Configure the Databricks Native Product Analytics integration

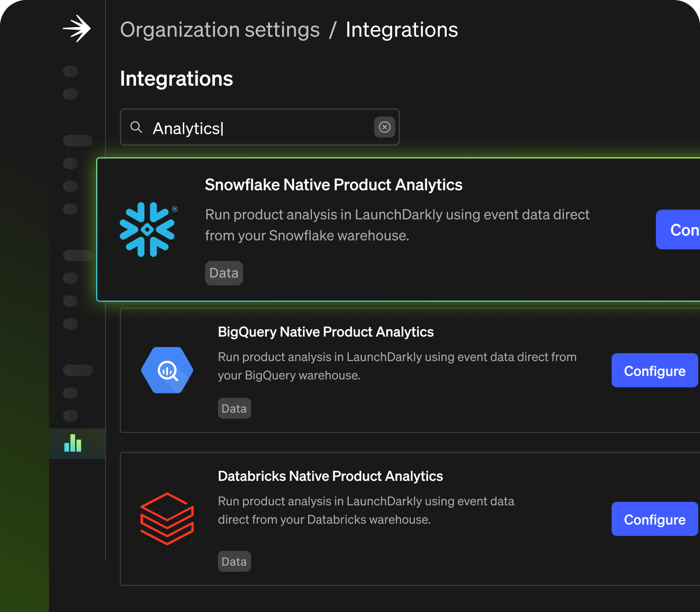pos(654,519)
